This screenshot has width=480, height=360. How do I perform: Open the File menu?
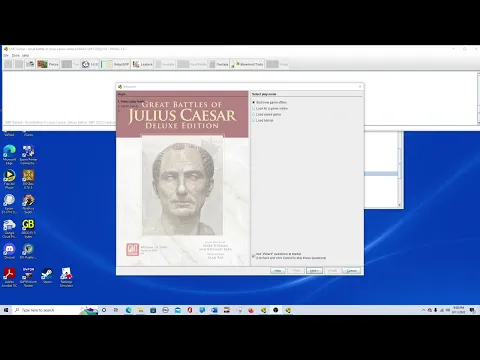(x=6, y=55)
